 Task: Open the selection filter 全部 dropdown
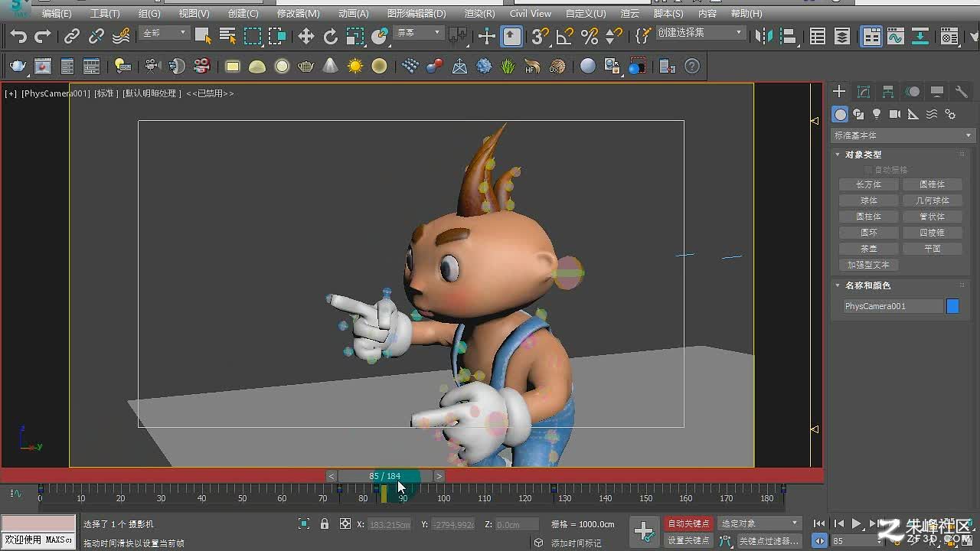tap(165, 33)
